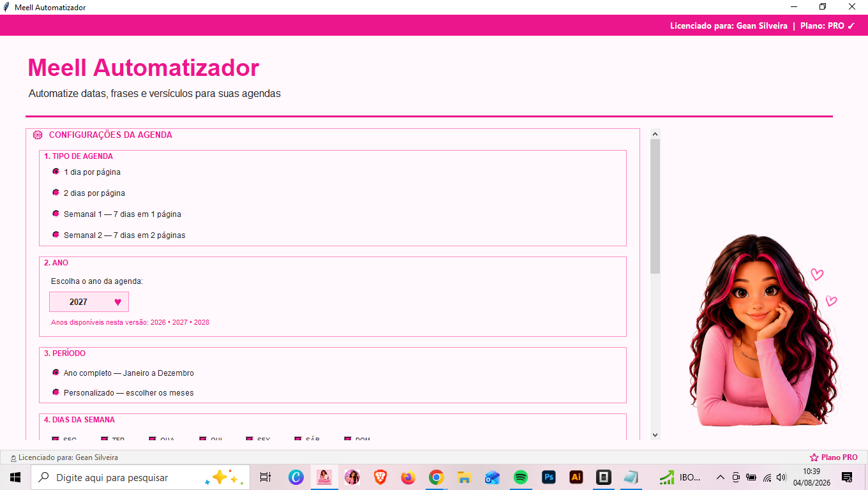Open File Explorer from the taskbar
Screen dimensions: 868x490
point(465,477)
